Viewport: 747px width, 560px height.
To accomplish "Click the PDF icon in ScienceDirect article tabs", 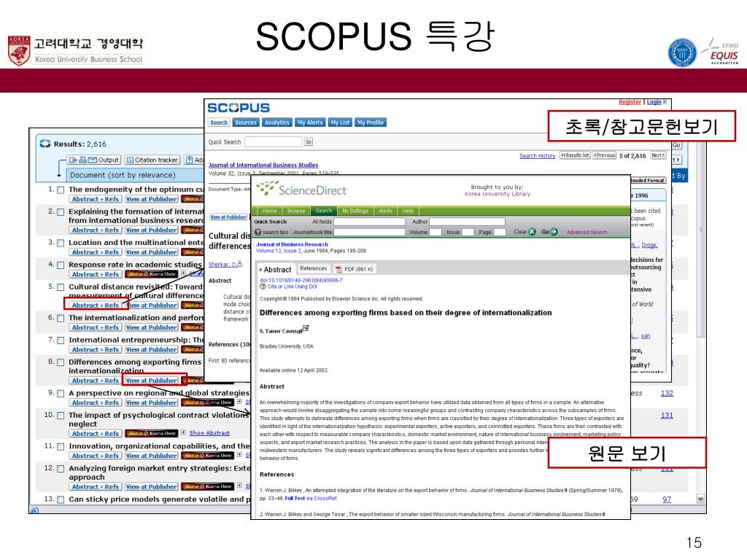I will coord(338,269).
